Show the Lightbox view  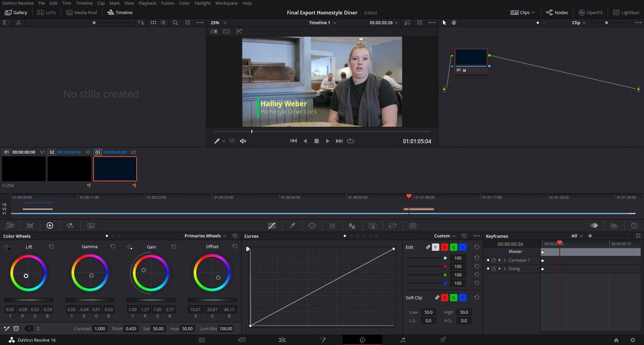tap(625, 12)
